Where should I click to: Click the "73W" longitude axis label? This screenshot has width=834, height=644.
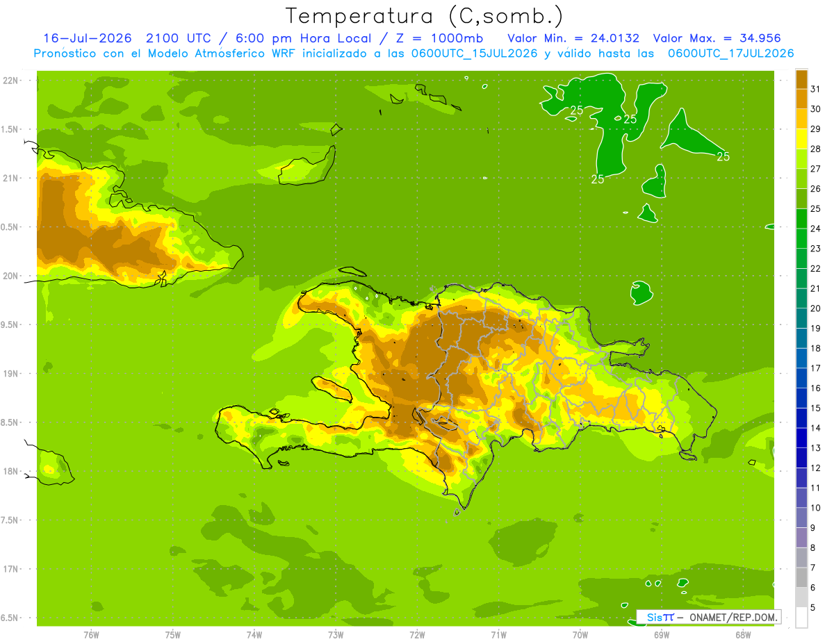(x=336, y=634)
